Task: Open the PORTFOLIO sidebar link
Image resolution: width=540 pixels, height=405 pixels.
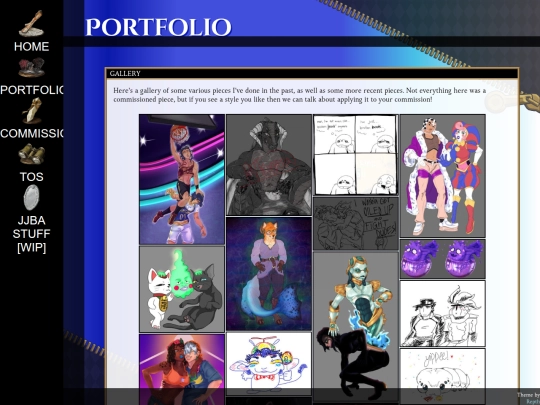Action: click(x=32, y=90)
